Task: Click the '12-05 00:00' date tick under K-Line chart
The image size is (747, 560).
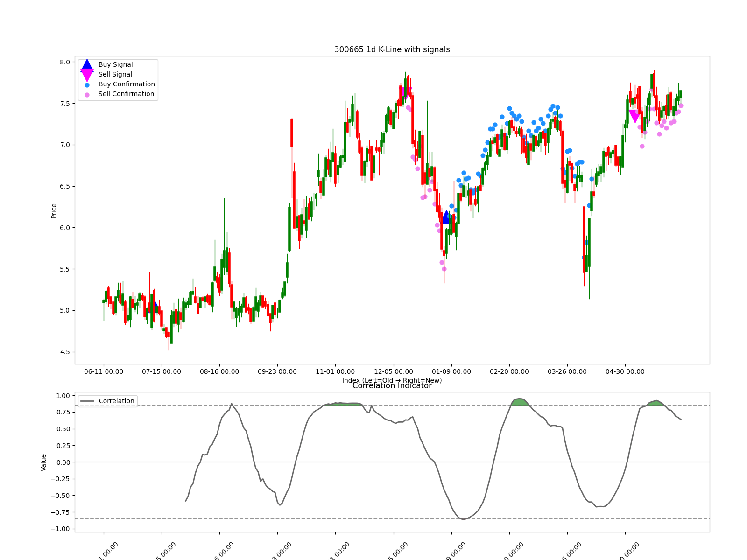Action: 394,372
